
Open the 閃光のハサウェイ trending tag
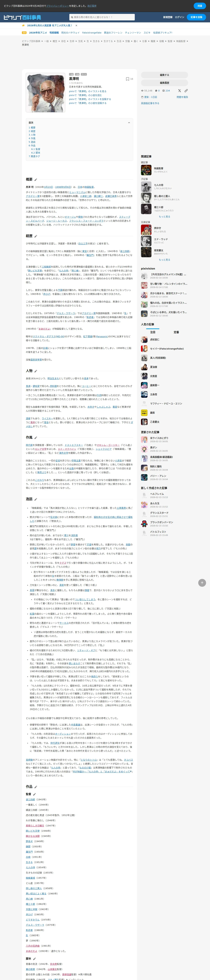tap(70, 33)
